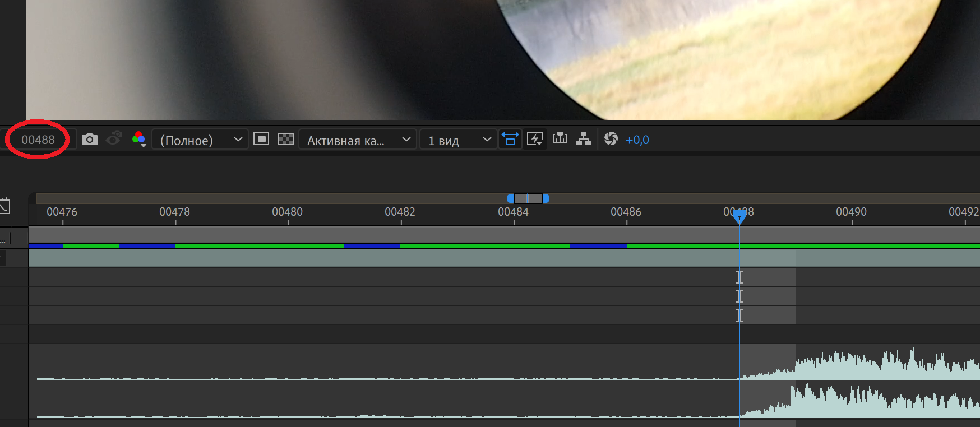Click the 00478 mark on time ruler
The image size is (980, 427).
(175, 212)
